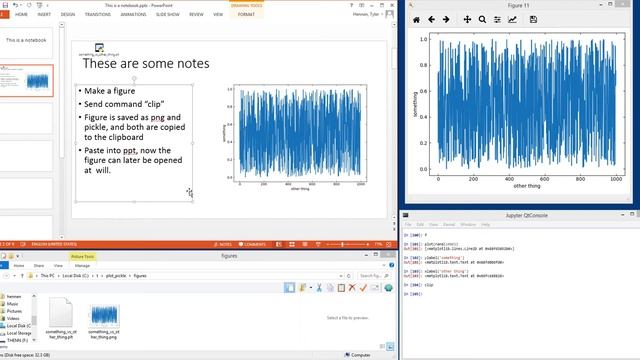The height and width of the screenshot is (360, 640).
Task: Open the TRANSITIONS ribbon tab
Action: click(98, 14)
